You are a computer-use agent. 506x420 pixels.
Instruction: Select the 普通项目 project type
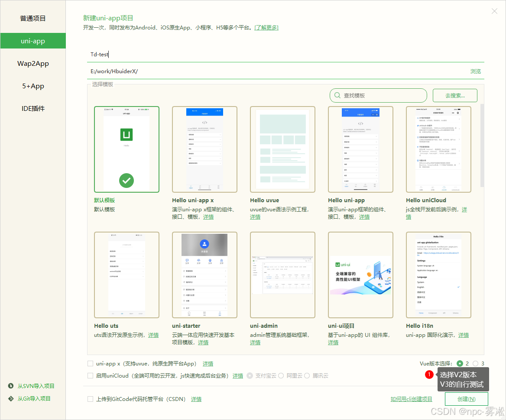(33, 18)
